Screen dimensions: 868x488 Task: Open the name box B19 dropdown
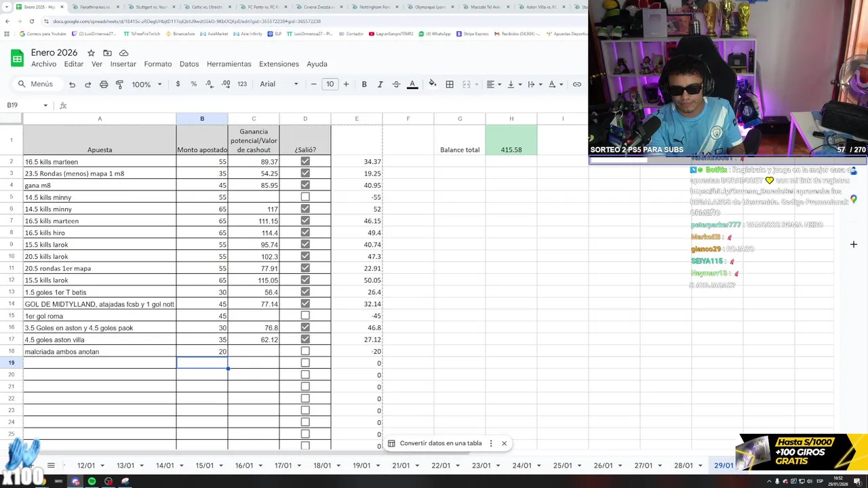[x=45, y=105]
